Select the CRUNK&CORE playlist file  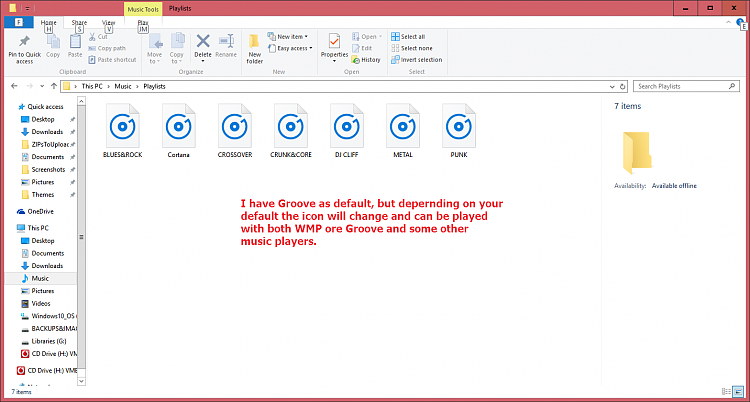(x=291, y=130)
